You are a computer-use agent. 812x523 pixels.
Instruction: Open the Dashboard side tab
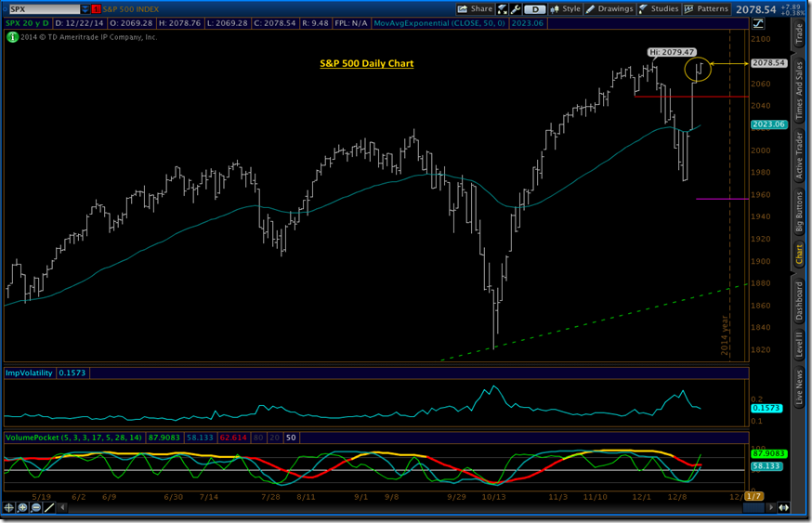799,301
